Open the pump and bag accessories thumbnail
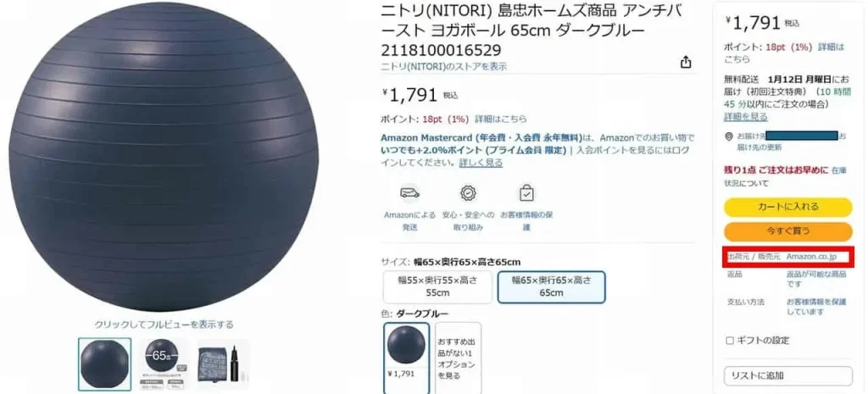Viewport: 868px width, 394px height. 223,364
